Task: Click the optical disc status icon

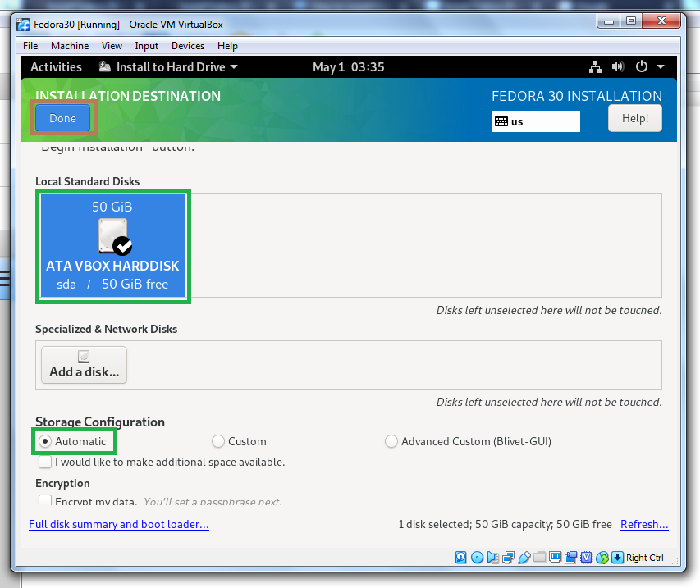Action: 477,557
